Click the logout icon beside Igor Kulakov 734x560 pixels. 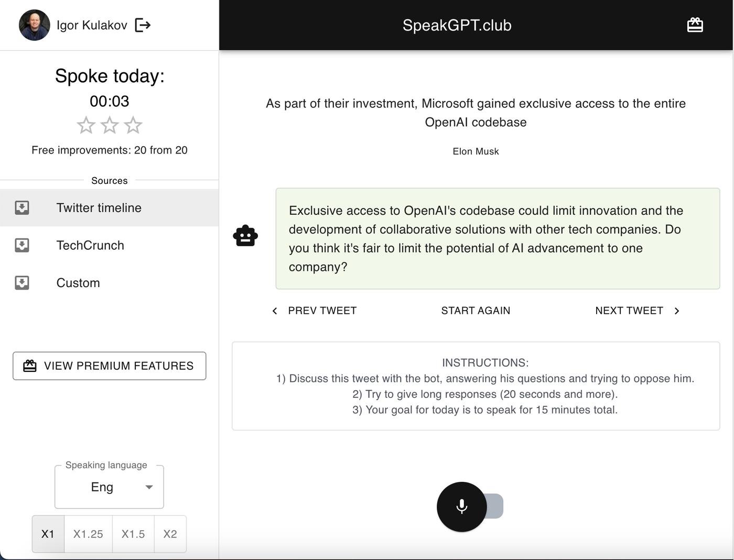pos(143,25)
